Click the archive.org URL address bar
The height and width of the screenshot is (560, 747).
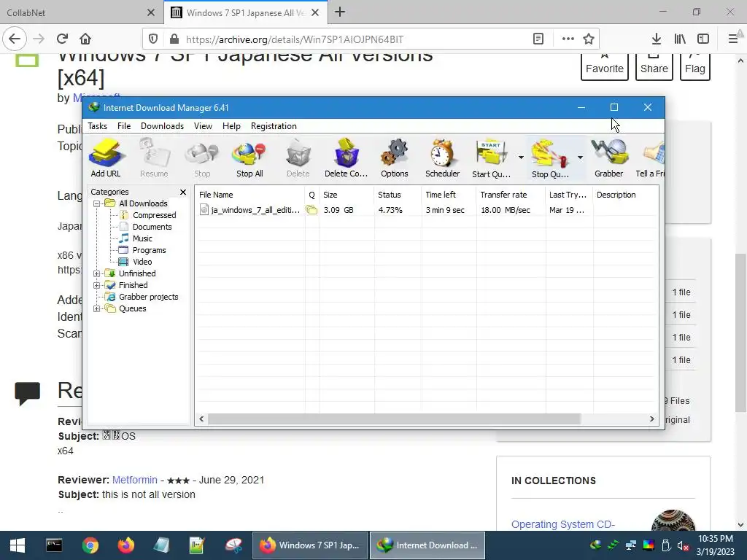point(352,39)
